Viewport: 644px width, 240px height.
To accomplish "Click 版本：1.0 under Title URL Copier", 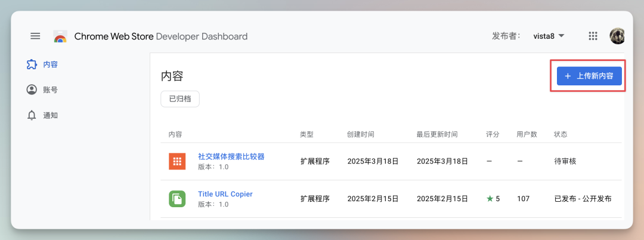I will (213, 204).
